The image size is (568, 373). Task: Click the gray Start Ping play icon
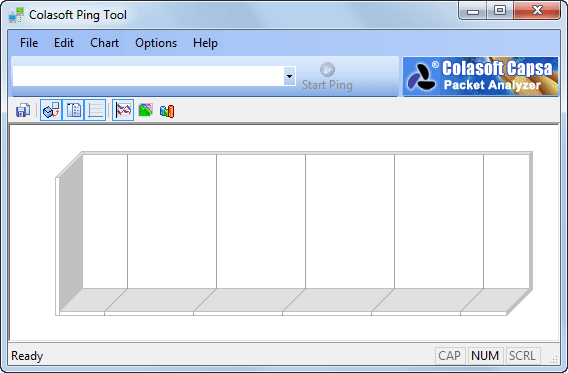pyautogui.click(x=327, y=69)
